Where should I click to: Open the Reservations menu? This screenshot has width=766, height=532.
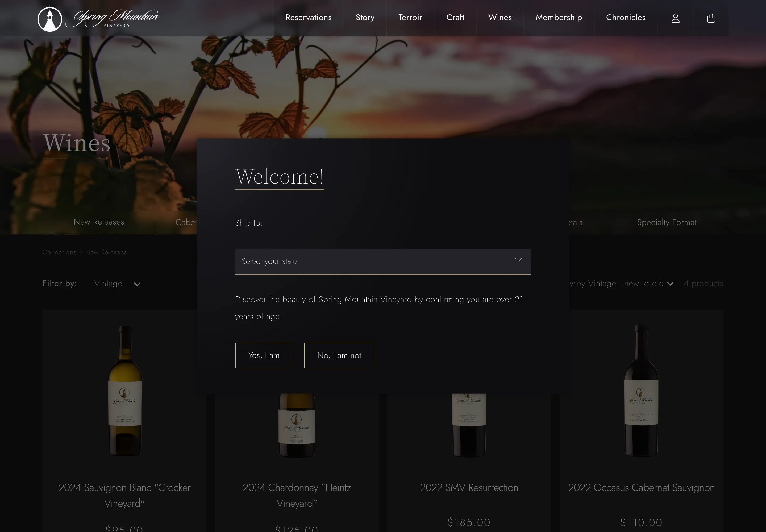click(x=308, y=18)
